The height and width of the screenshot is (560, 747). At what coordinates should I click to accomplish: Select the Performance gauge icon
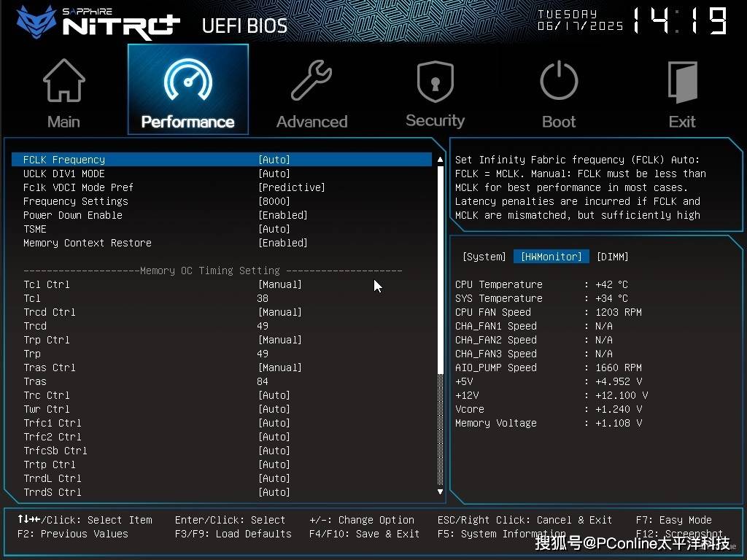[x=187, y=82]
